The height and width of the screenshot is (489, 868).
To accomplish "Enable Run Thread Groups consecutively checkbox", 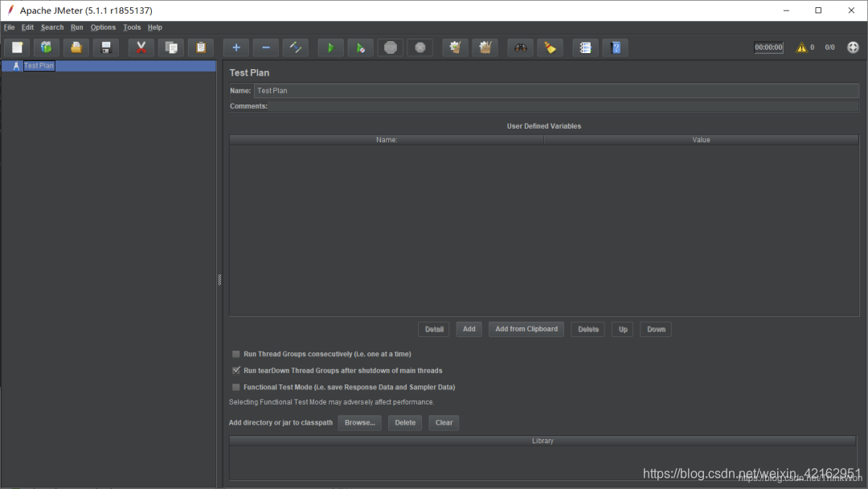I will point(236,354).
